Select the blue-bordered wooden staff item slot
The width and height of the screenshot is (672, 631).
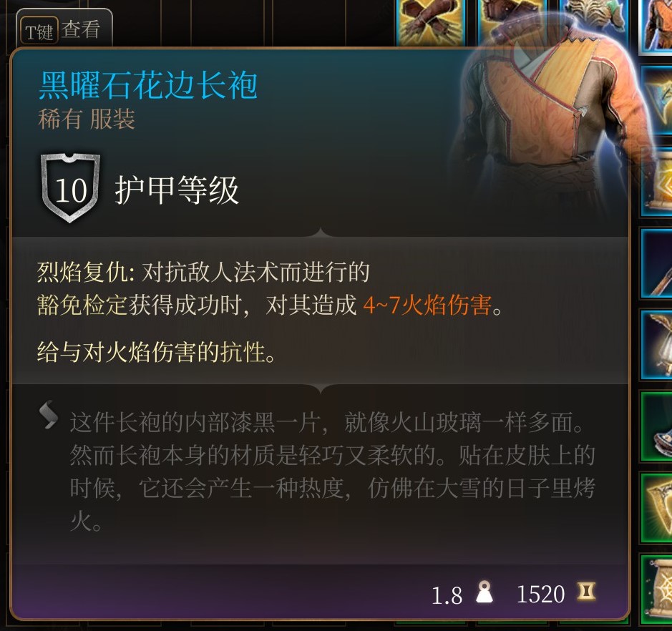[x=656, y=264]
